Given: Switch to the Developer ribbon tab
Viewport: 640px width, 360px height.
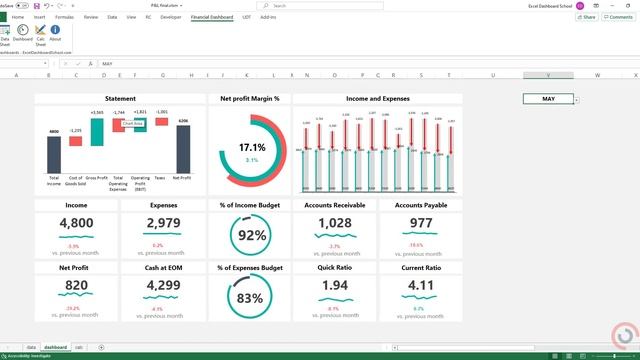Looking at the screenshot, I should click(171, 17).
